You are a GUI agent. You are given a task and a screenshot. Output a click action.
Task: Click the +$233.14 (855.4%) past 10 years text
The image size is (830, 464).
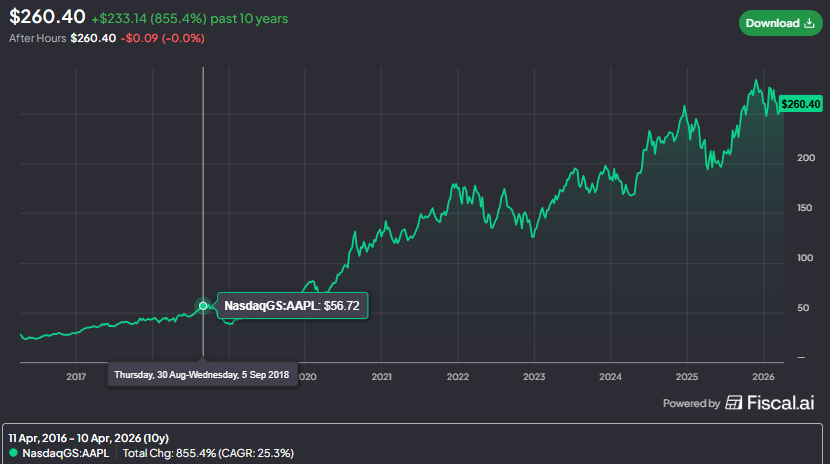[190, 19]
